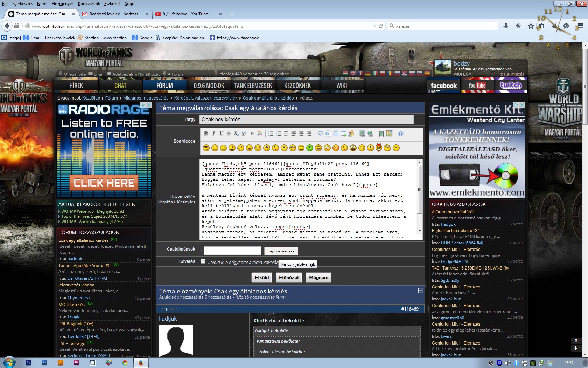The image size is (588, 368).
Task: Click the video filmstrip icon in the editor toolbar
Action: click(381, 134)
